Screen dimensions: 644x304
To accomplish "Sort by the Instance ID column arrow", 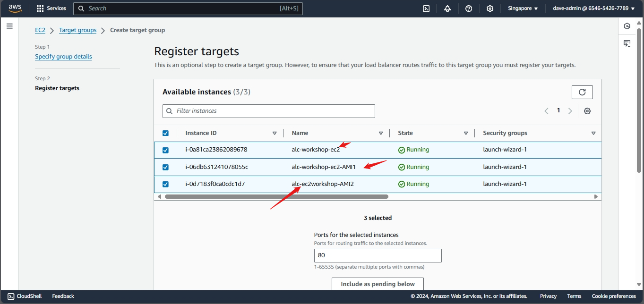I will pos(275,133).
